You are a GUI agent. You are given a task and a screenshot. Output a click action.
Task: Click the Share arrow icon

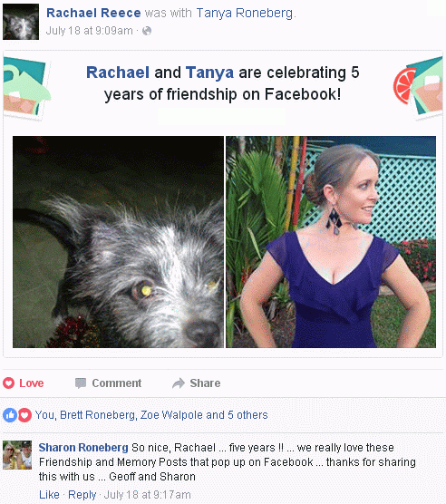tap(179, 383)
